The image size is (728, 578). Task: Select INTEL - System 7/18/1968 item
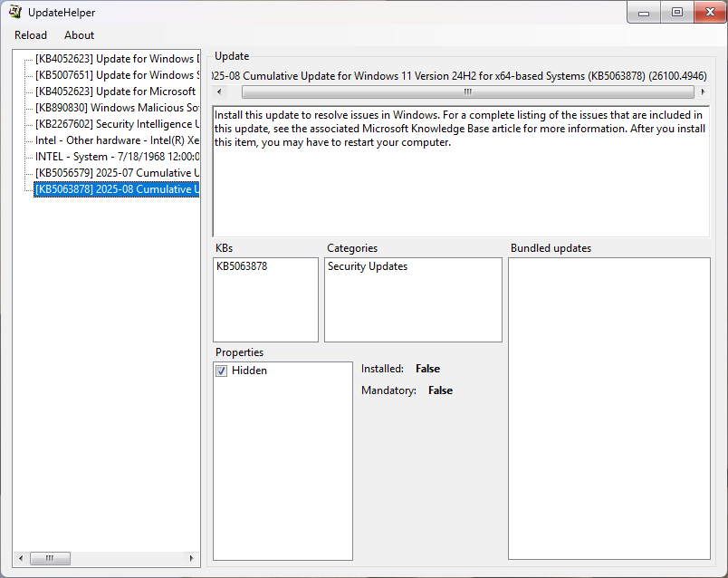click(116, 157)
